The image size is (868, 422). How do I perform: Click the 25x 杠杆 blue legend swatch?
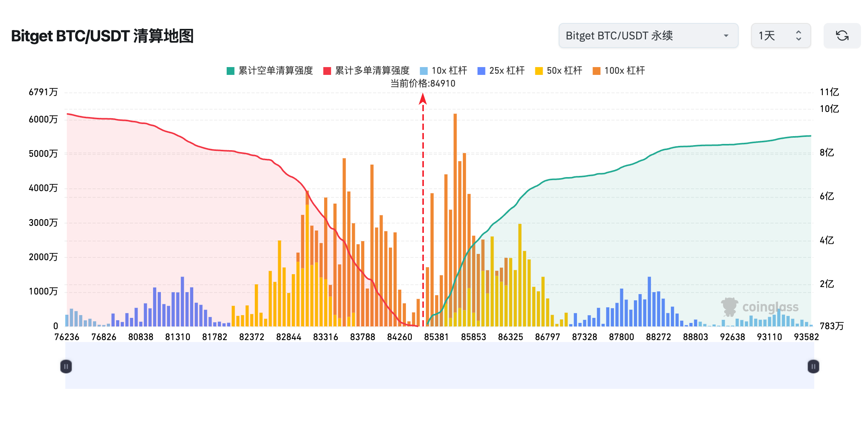[x=482, y=71]
